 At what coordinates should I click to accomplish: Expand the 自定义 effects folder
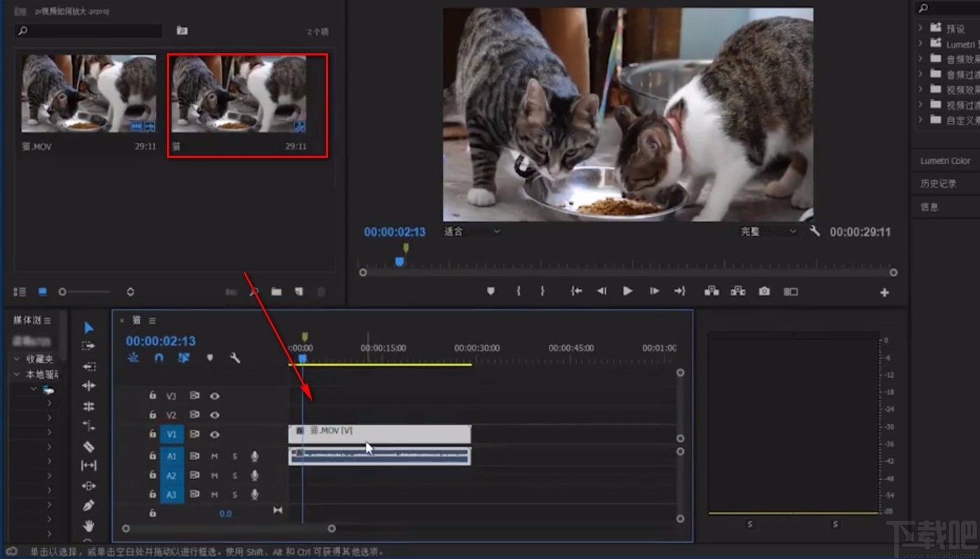(x=920, y=120)
